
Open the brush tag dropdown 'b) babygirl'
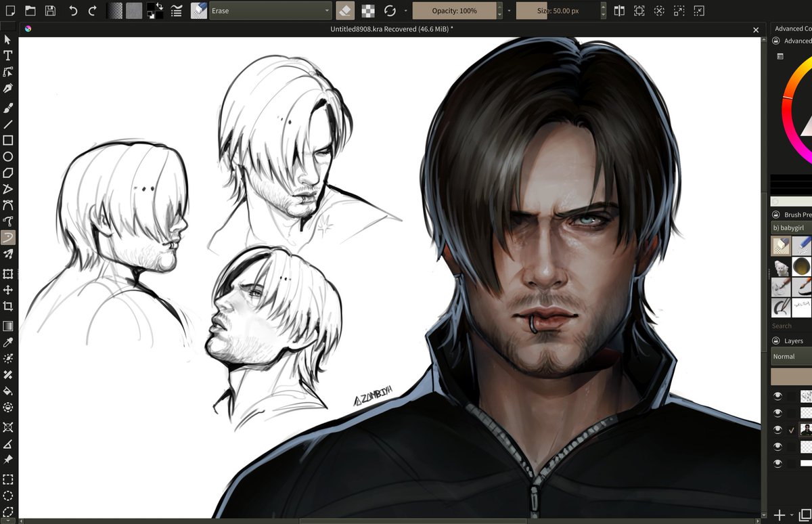(792, 228)
